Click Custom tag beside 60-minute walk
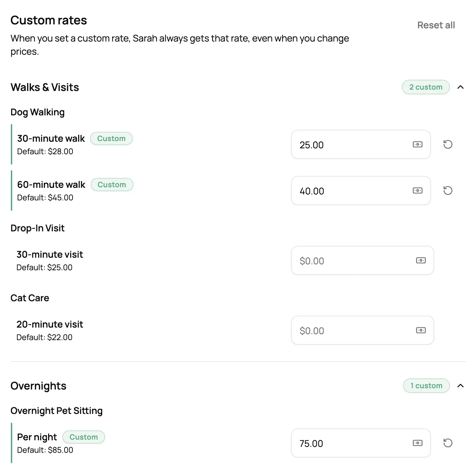Image resolution: width=476 pixels, height=466 pixels. point(112,185)
